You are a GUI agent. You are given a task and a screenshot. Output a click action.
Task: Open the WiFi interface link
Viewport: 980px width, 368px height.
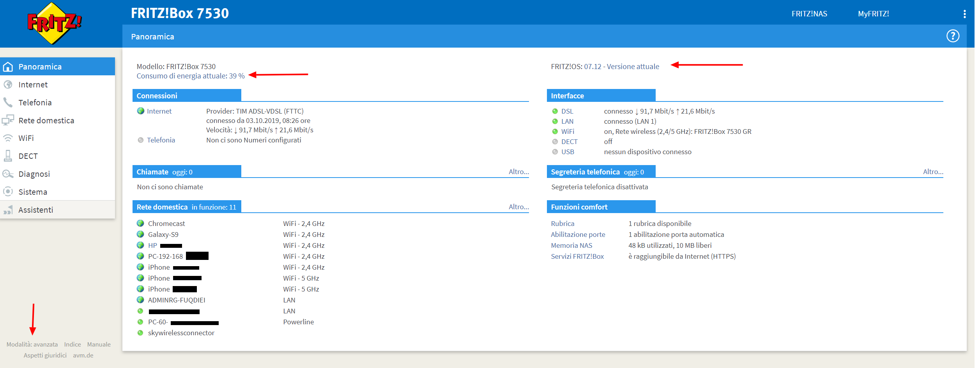(568, 132)
